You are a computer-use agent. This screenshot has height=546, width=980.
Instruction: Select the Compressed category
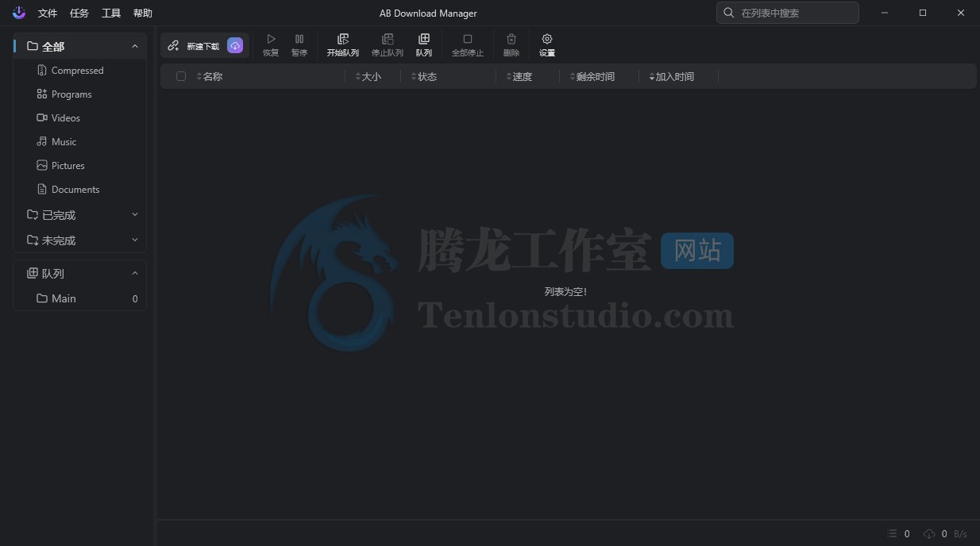tap(80, 71)
